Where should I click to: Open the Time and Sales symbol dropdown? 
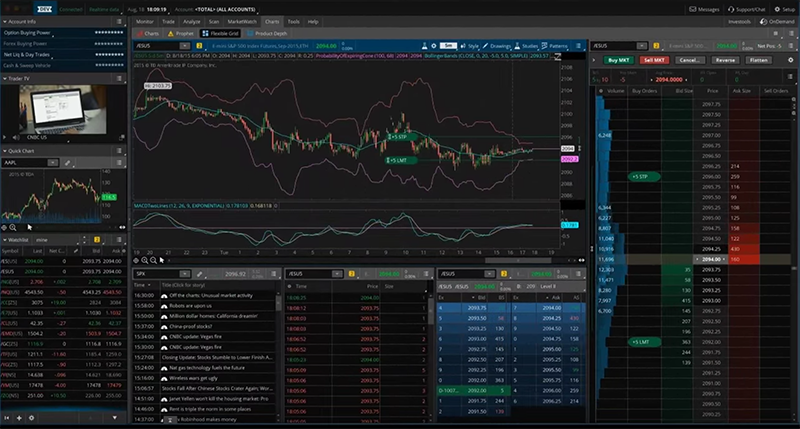337,274
